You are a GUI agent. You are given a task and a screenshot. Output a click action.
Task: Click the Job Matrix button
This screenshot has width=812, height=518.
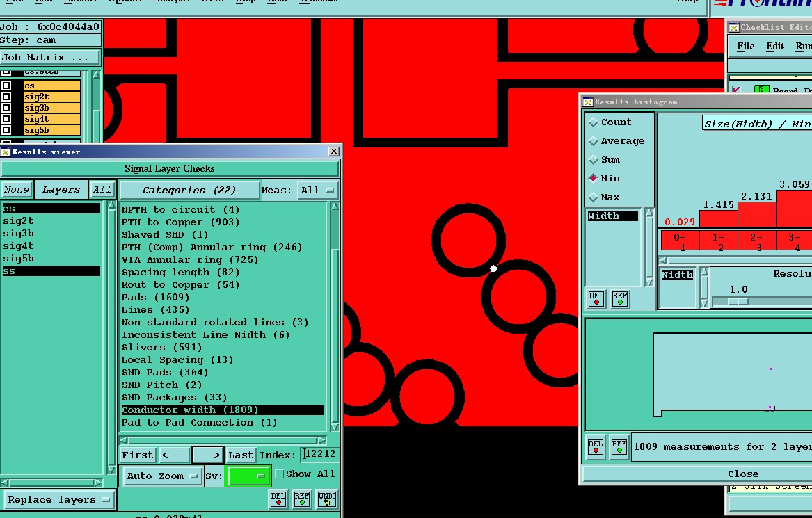[49, 58]
